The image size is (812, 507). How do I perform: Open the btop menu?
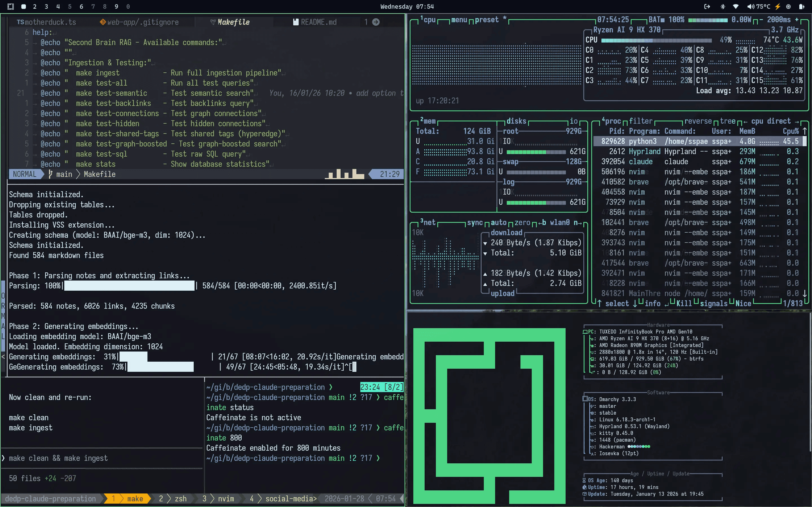[x=459, y=19]
